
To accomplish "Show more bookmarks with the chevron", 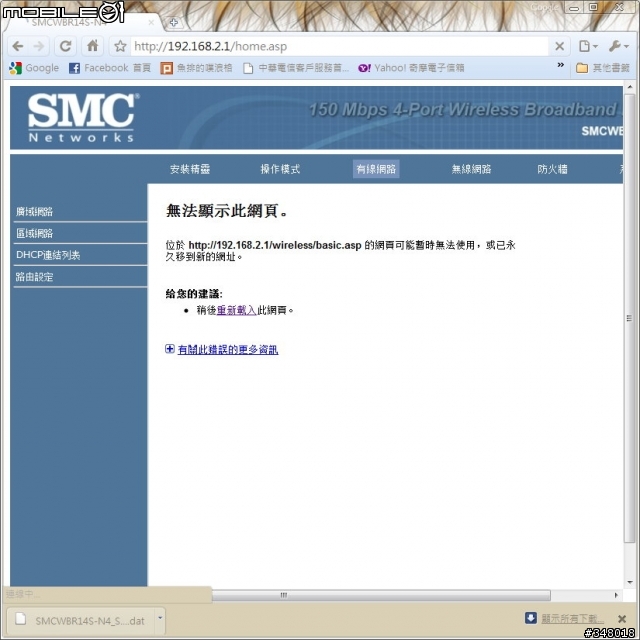I will (560, 65).
